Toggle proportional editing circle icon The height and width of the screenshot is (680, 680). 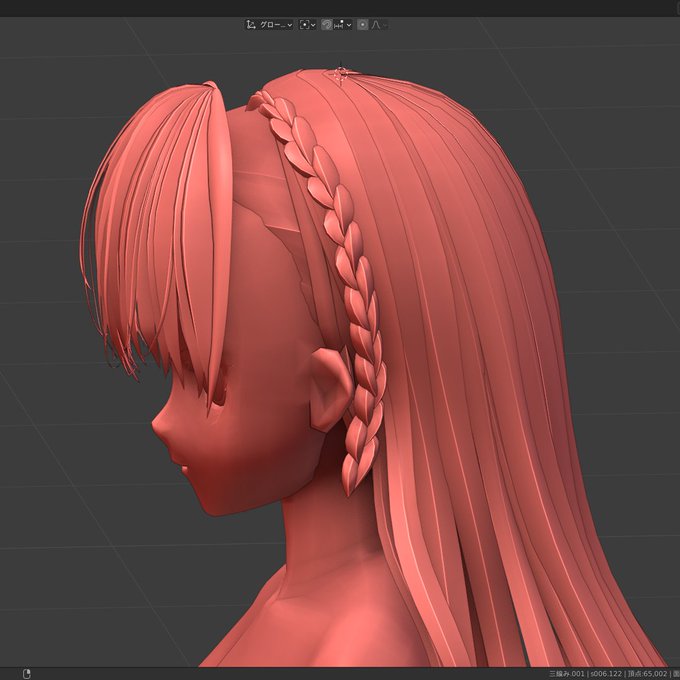[x=363, y=25]
